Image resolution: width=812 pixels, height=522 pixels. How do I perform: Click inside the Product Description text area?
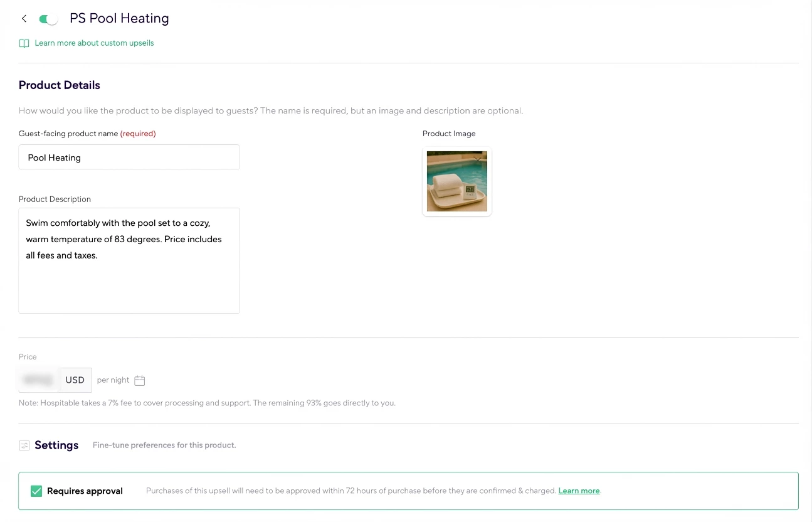tap(129, 260)
